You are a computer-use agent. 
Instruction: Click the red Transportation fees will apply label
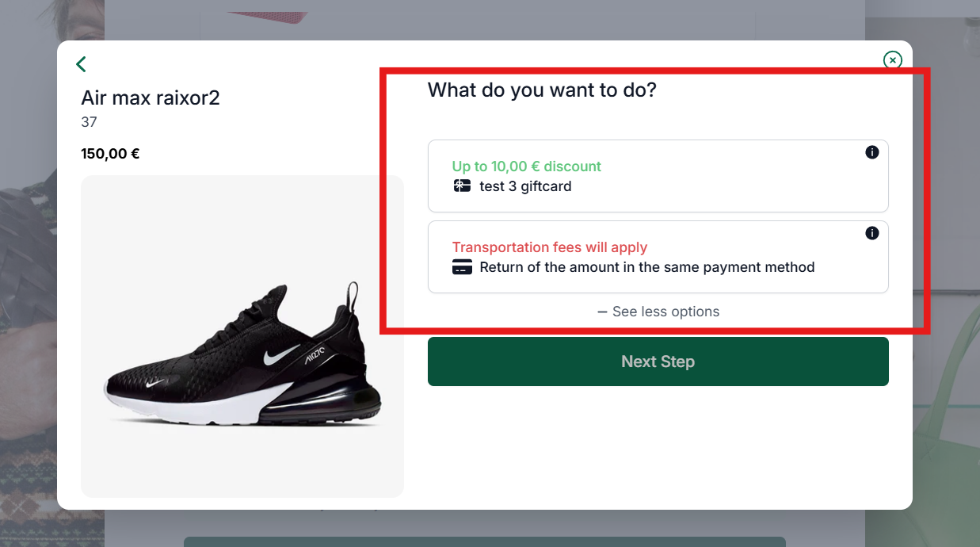[x=550, y=247]
